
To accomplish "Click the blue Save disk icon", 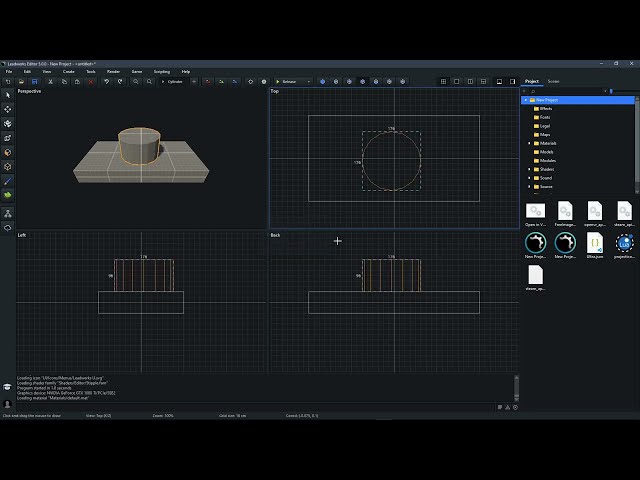I will pyautogui.click(x=35, y=82).
